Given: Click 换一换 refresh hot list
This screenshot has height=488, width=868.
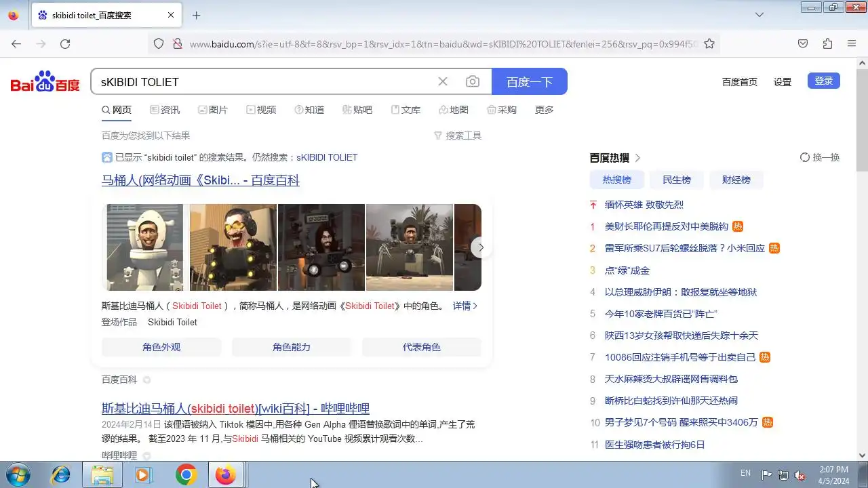Looking at the screenshot, I should coord(820,157).
